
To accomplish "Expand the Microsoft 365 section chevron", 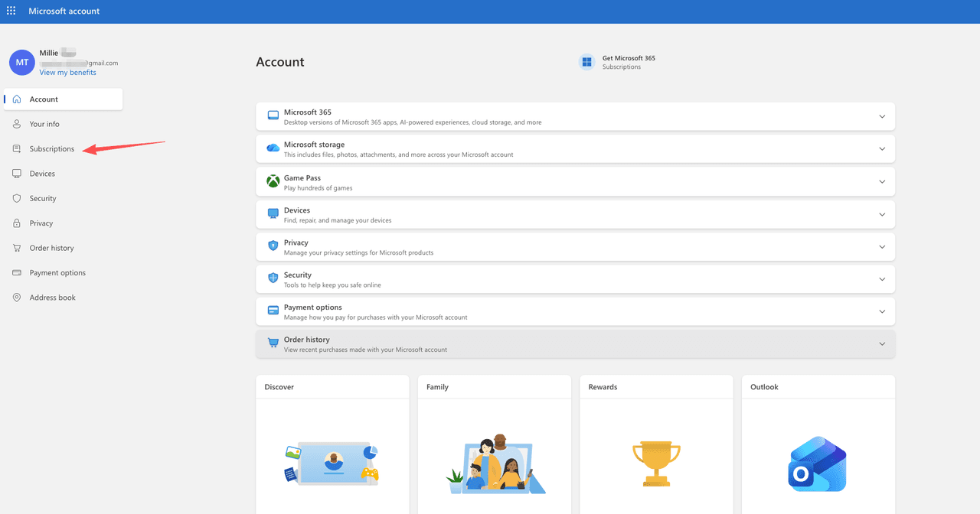I will (x=882, y=117).
